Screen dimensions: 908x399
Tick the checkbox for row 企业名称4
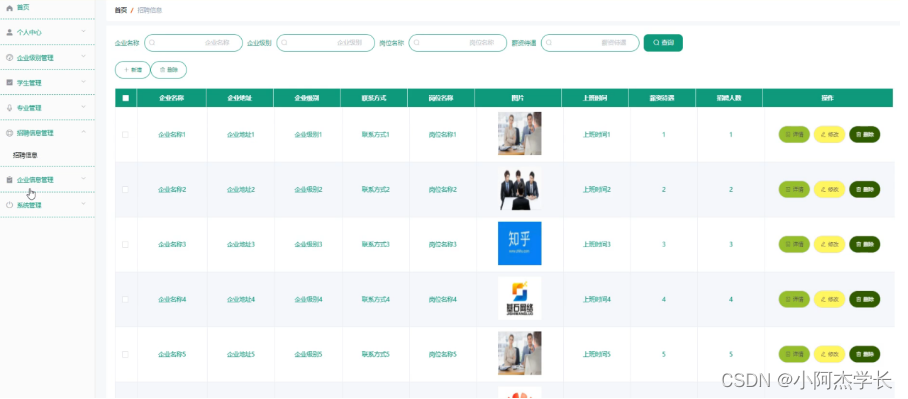point(125,299)
